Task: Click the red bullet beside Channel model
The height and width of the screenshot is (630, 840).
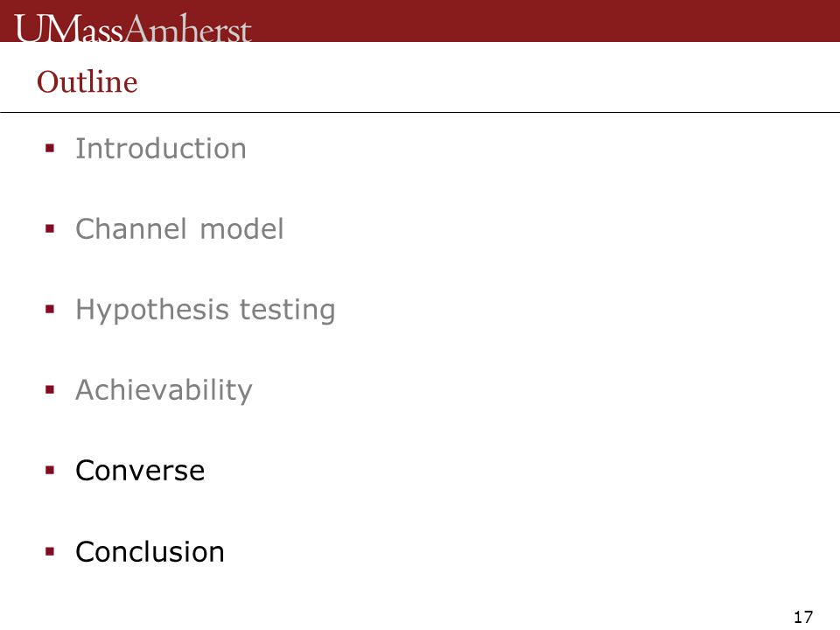Action: coord(51,229)
